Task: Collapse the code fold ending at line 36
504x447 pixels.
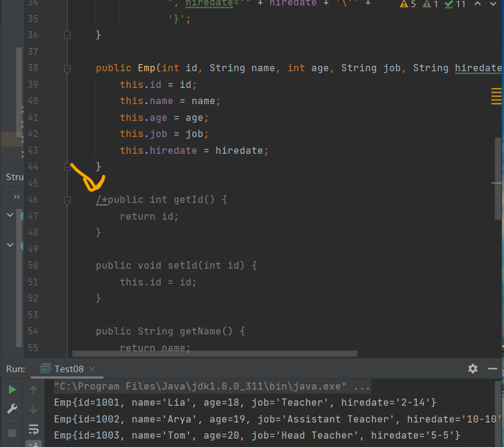Action: 67,35
